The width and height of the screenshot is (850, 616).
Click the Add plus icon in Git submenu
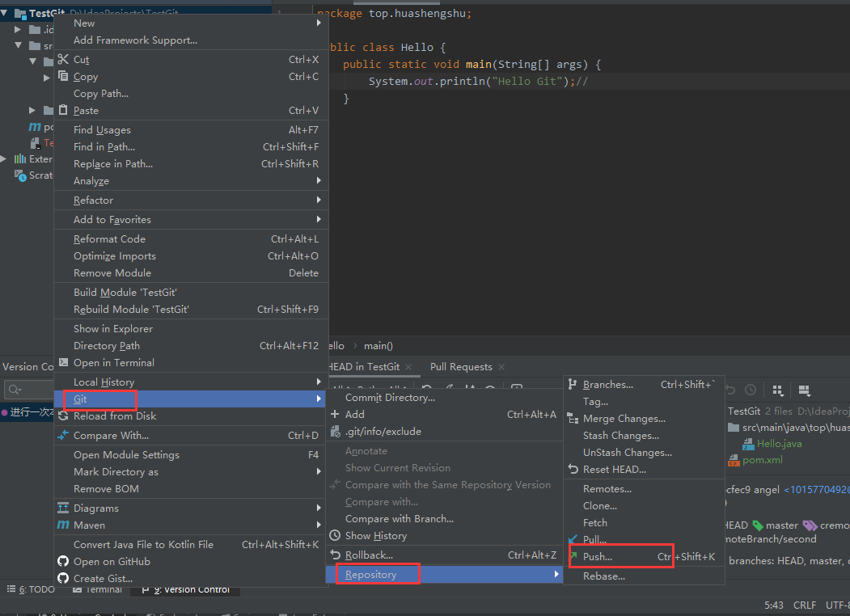click(335, 415)
